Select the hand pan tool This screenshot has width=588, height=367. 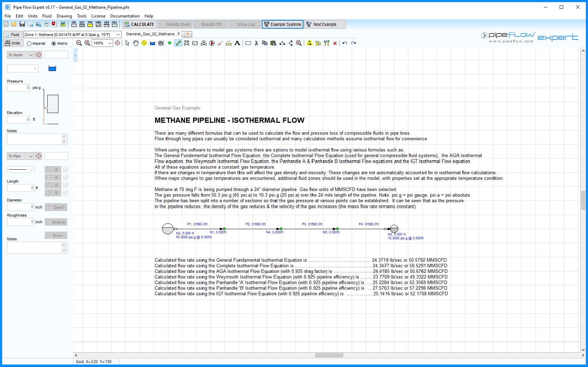click(135, 43)
